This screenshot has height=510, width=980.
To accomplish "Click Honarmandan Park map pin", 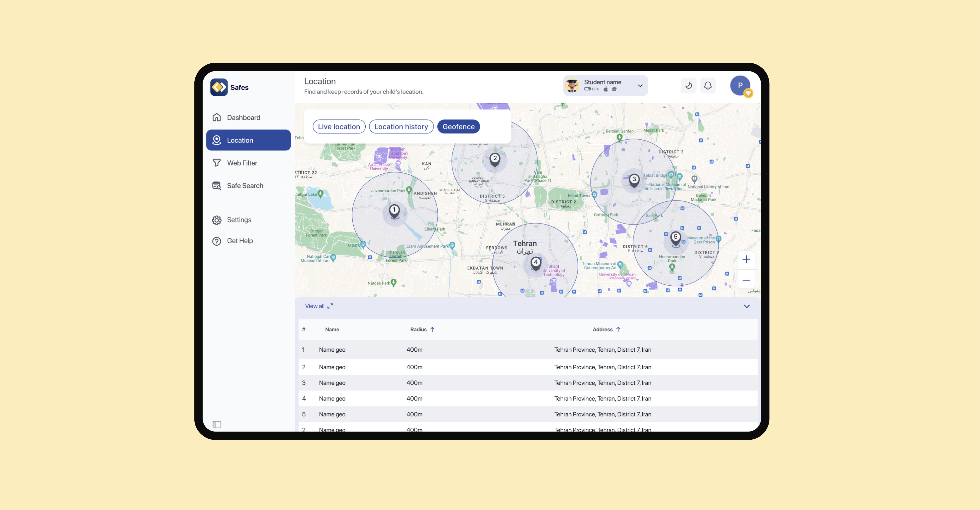I will click(x=672, y=267).
